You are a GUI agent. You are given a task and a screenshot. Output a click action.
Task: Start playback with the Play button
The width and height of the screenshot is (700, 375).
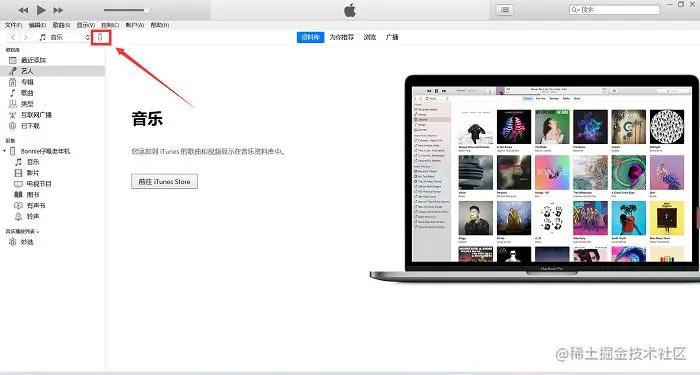[41, 9]
